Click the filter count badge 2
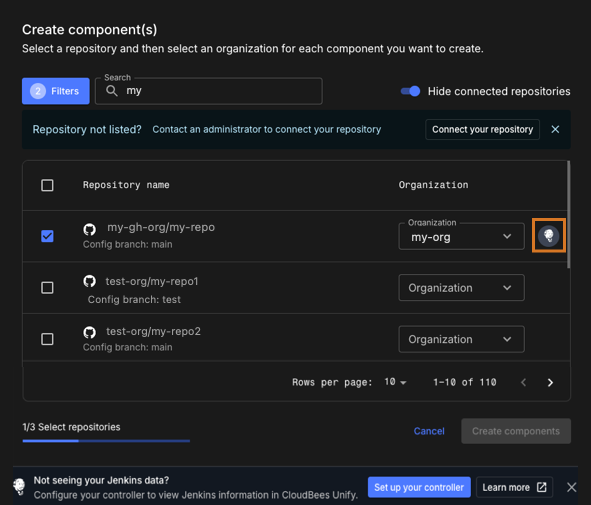This screenshot has width=591, height=505. pyautogui.click(x=38, y=91)
